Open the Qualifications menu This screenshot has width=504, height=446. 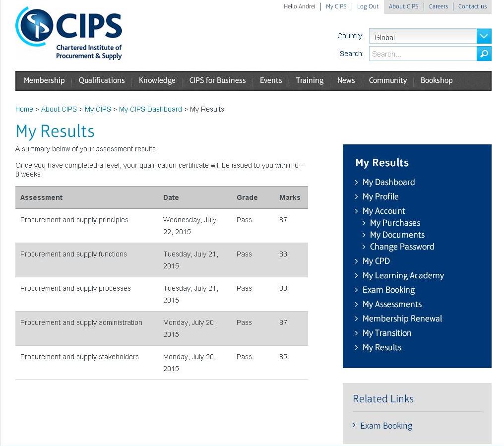[102, 80]
